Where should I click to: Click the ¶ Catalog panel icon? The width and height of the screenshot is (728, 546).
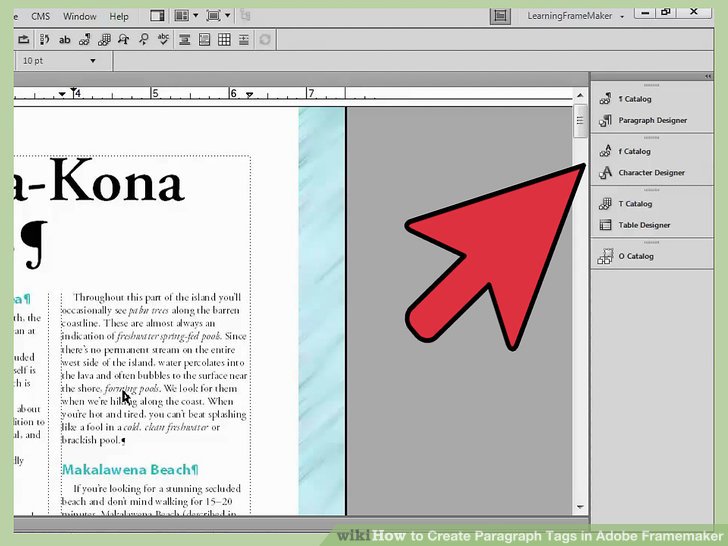[605, 98]
